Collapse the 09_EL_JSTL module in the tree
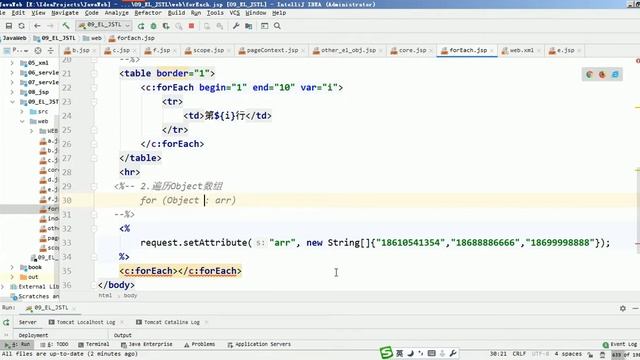The width and height of the screenshot is (640, 360). [x=12, y=102]
